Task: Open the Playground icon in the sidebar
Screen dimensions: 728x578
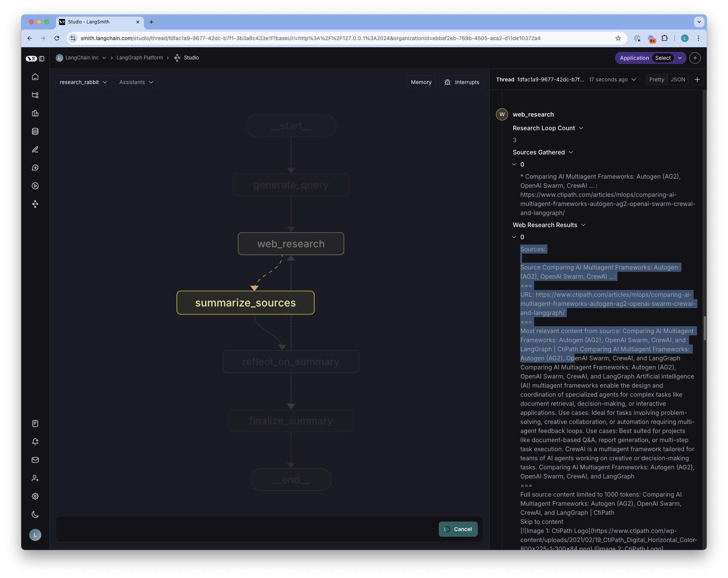Action: pyautogui.click(x=35, y=186)
